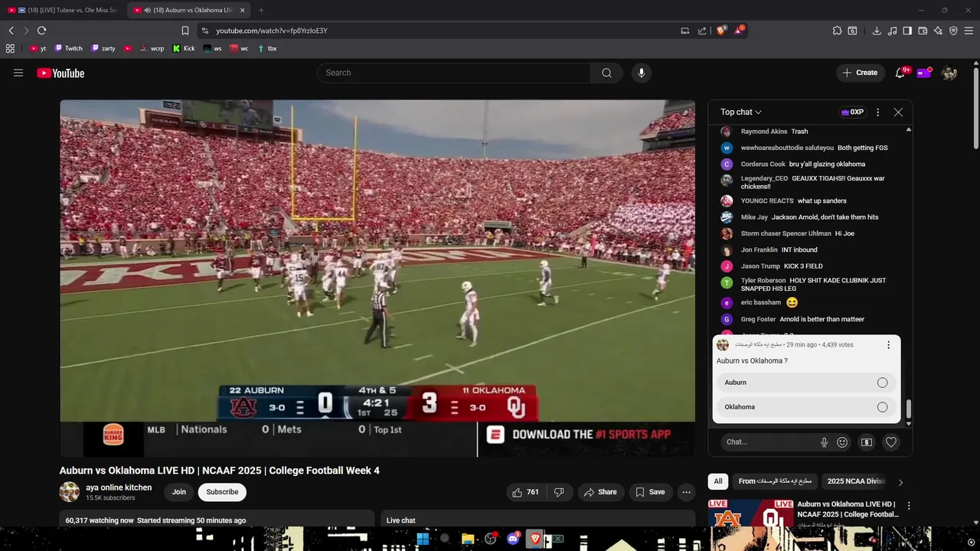Screen dimensions: 980x551
Task: Close the live chat panel
Action: [x=898, y=112]
